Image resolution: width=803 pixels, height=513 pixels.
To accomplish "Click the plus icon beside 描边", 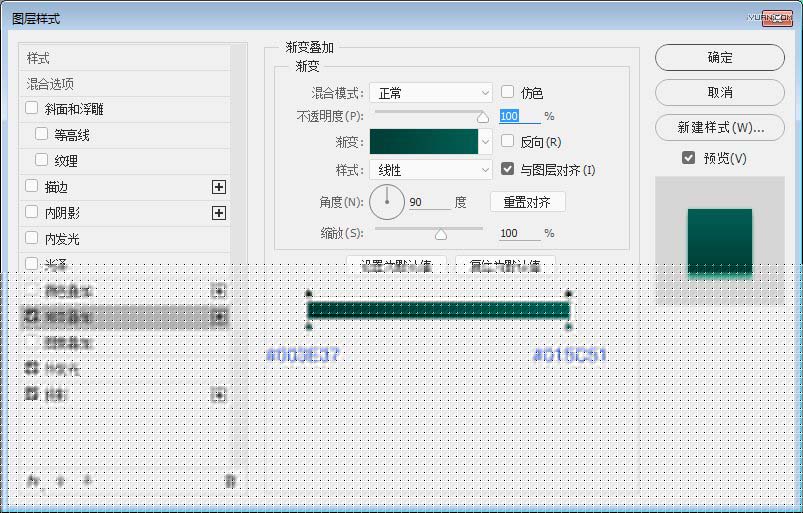I will point(219,187).
